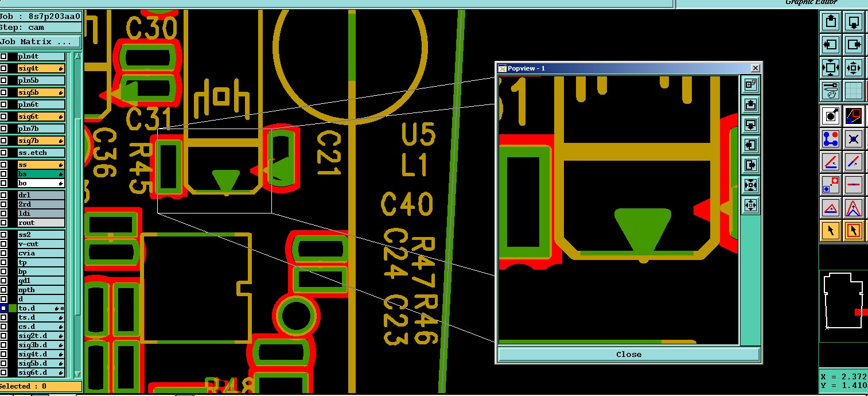Toggle checkbox for layer bs
This screenshot has height=396, width=868.
click(3, 174)
